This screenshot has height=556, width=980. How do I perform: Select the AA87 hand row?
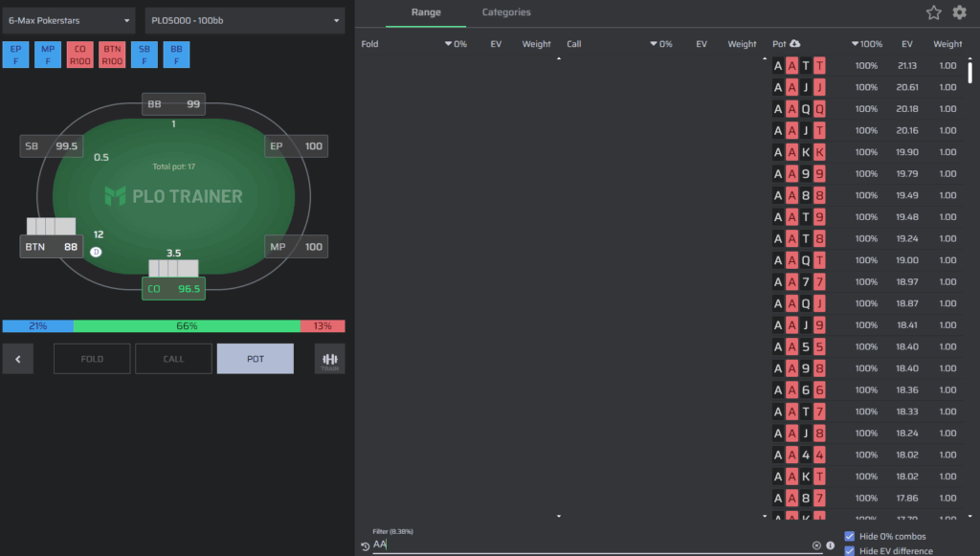(x=867, y=498)
